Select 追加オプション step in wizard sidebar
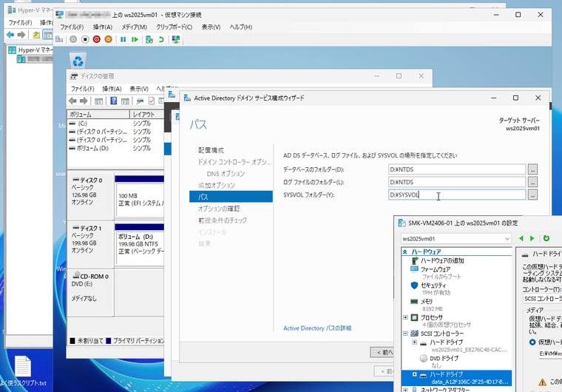 coord(216,185)
